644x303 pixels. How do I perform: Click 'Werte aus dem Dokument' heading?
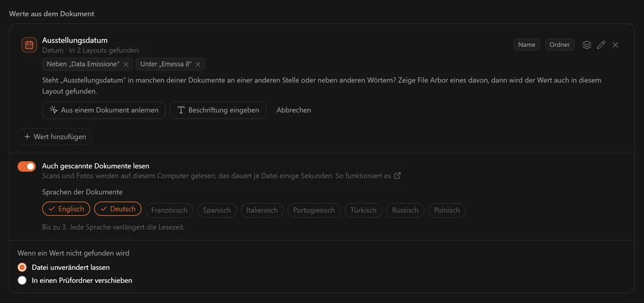[52, 14]
